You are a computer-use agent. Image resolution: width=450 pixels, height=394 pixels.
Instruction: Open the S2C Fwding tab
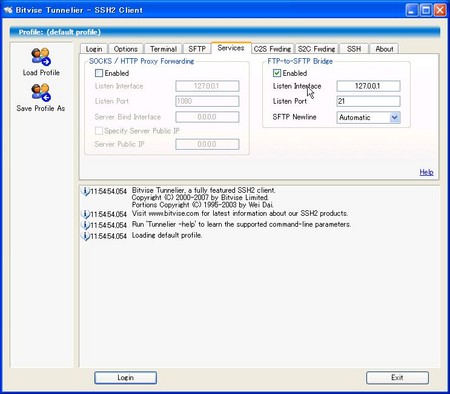[317, 49]
